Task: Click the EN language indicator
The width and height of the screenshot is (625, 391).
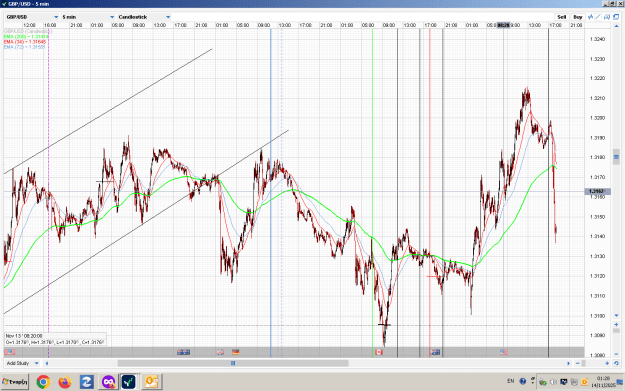Action: 511,381
